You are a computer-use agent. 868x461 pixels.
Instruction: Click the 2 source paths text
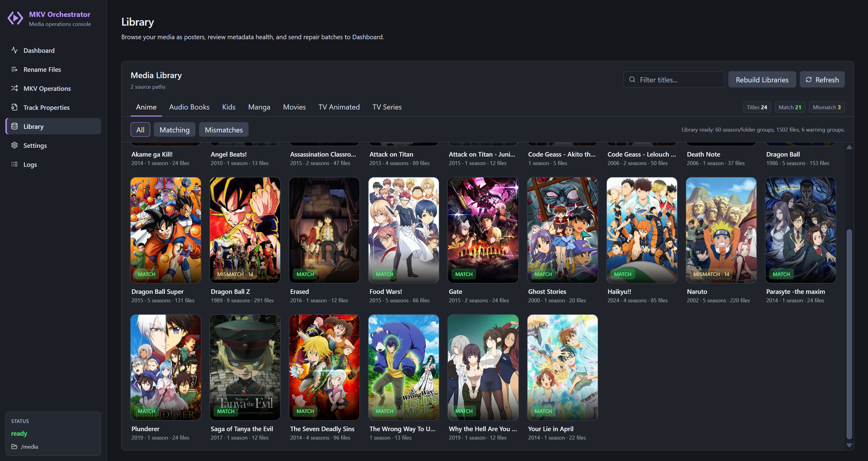(x=148, y=87)
